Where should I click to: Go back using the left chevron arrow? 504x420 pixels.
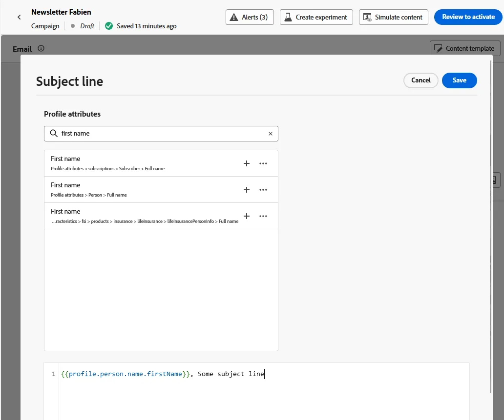coord(19,17)
